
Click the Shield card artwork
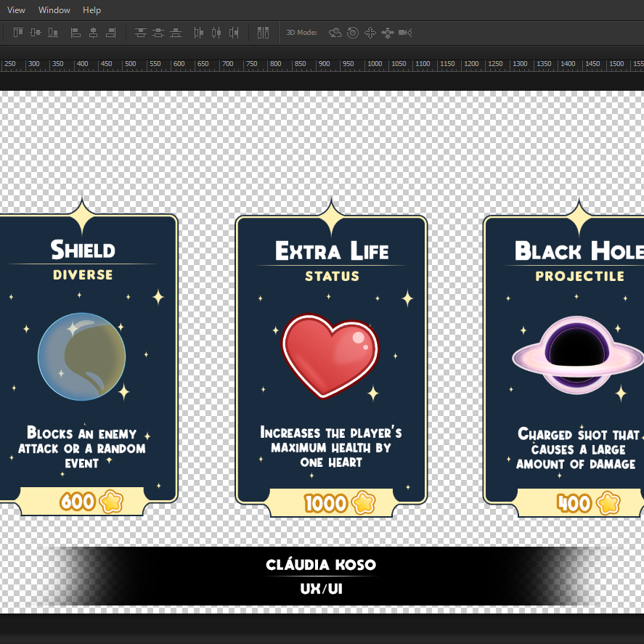(x=81, y=356)
